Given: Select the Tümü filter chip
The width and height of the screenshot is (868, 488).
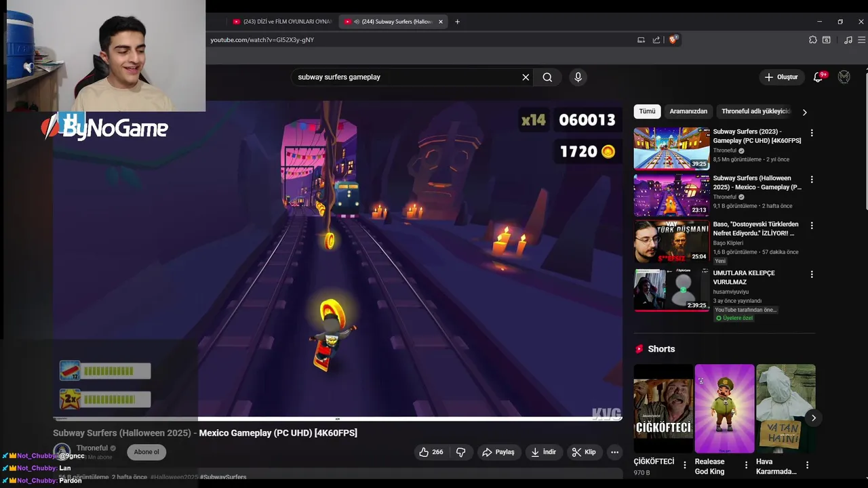Looking at the screenshot, I should pyautogui.click(x=648, y=111).
